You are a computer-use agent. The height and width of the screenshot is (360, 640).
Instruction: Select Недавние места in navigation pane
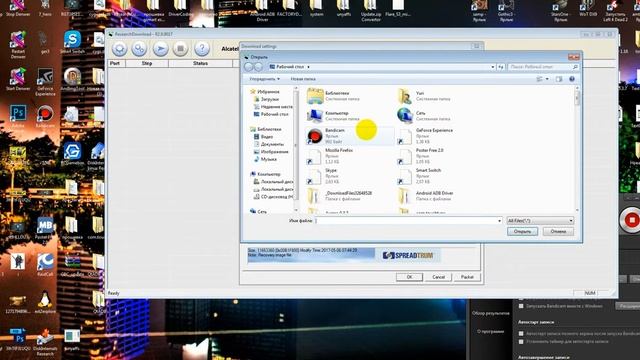[273, 107]
